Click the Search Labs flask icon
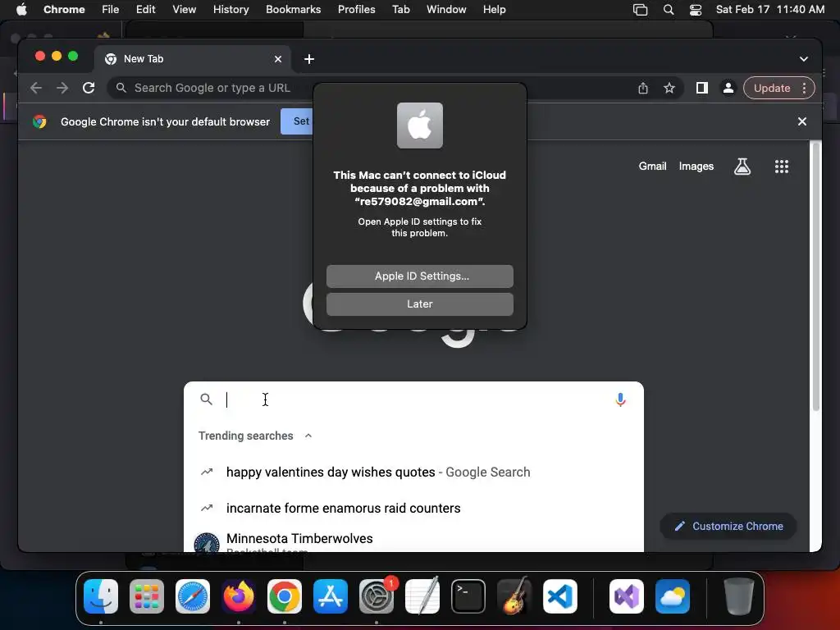This screenshot has width=840, height=630. (x=742, y=167)
